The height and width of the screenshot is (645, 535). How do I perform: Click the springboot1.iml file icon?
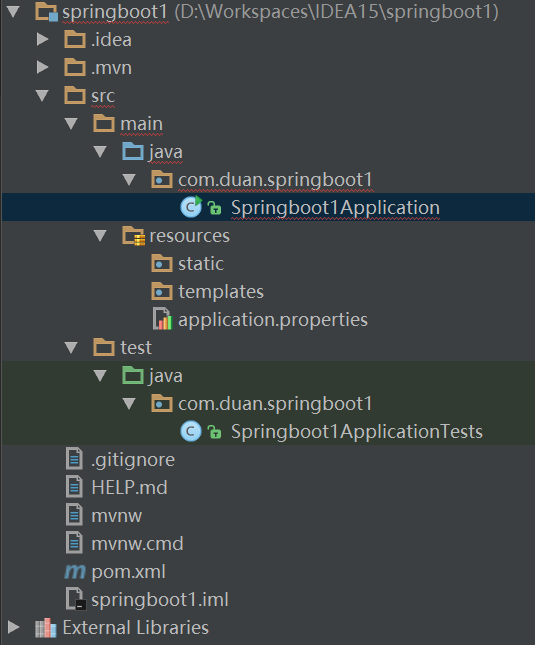coord(76,599)
